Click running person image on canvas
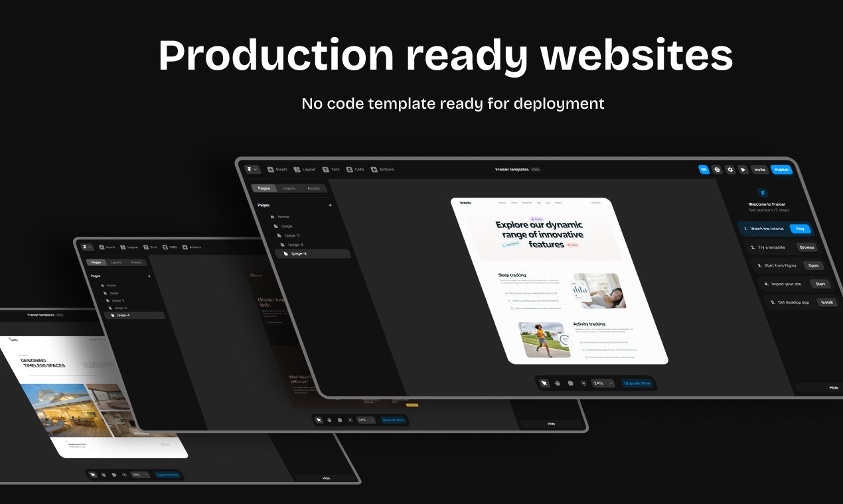This screenshot has height=504, width=843. (544, 340)
